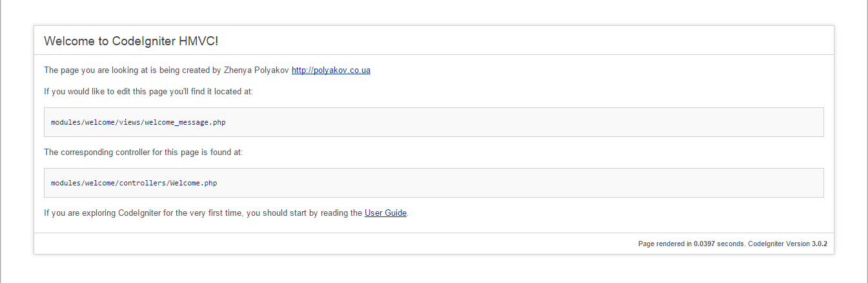Click the welcome_message.php path code box
Screen dimensions: 868x283
pyautogui.click(x=434, y=122)
